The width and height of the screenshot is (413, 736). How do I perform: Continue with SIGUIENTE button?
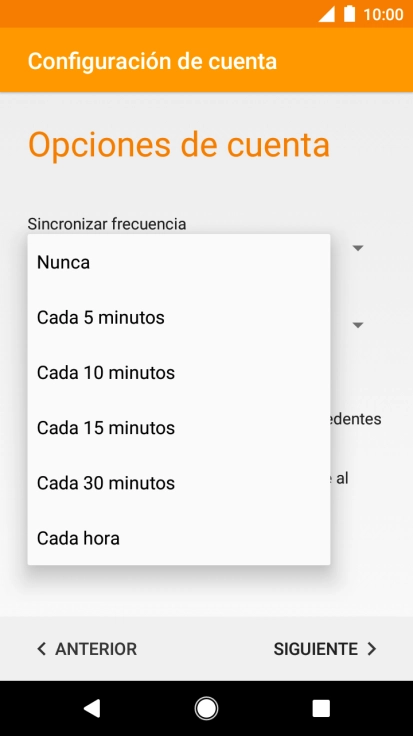tap(325, 649)
